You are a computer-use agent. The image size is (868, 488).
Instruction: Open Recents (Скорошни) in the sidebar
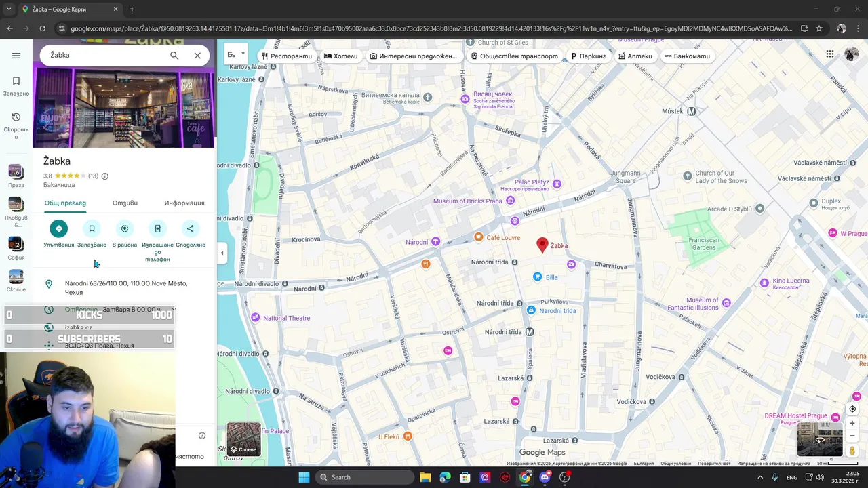click(x=16, y=126)
